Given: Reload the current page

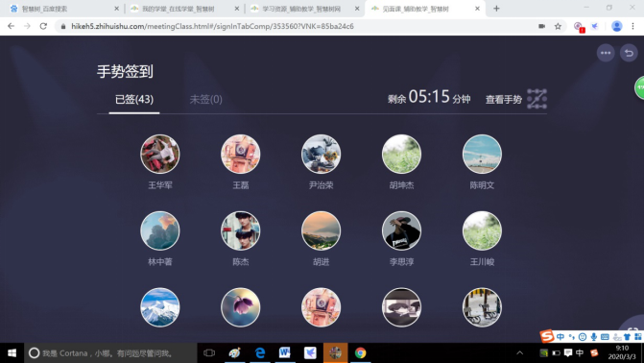Looking at the screenshot, I should point(43,26).
